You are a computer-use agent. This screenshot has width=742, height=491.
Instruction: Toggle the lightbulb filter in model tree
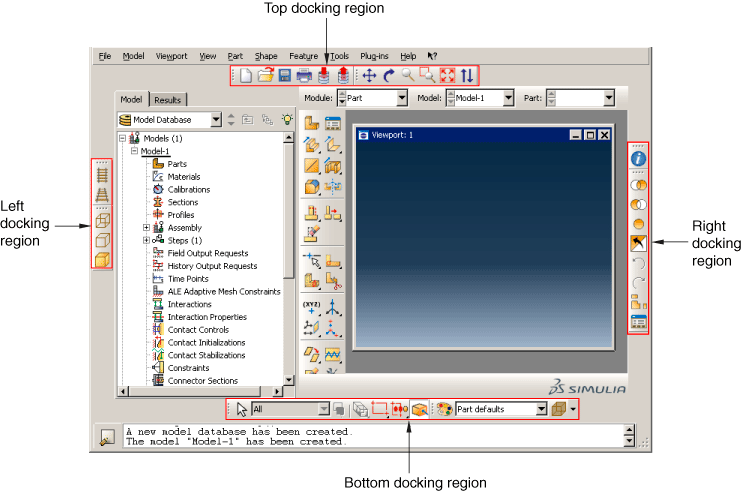pyautogui.click(x=287, y=120)
